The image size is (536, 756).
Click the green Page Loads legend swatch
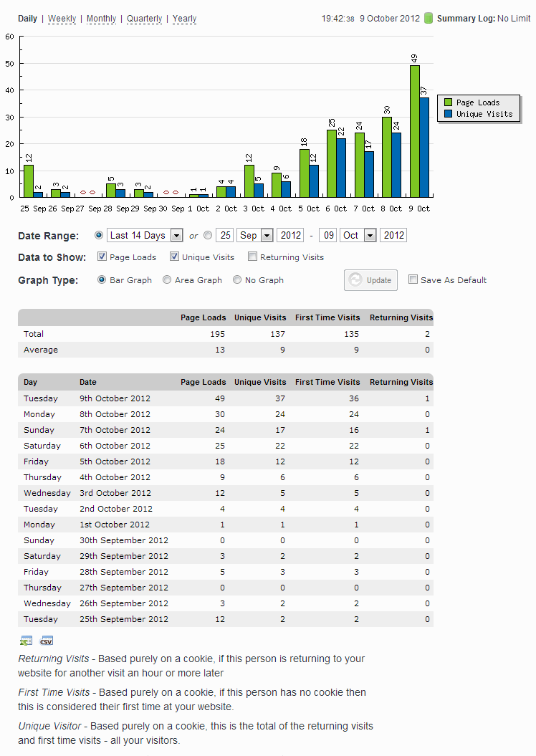tap(448, 102)
